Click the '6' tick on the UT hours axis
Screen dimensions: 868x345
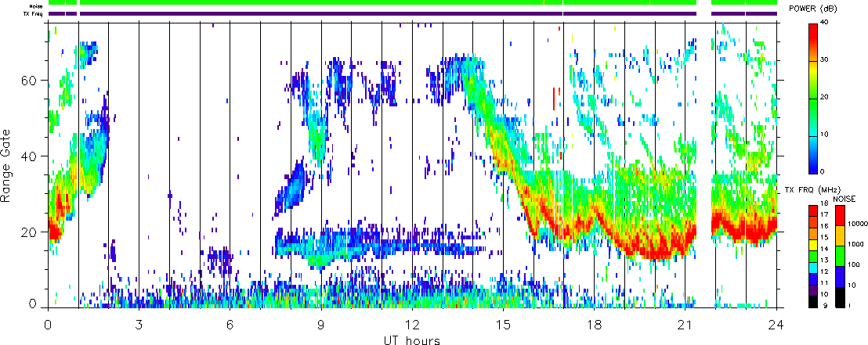230,324
